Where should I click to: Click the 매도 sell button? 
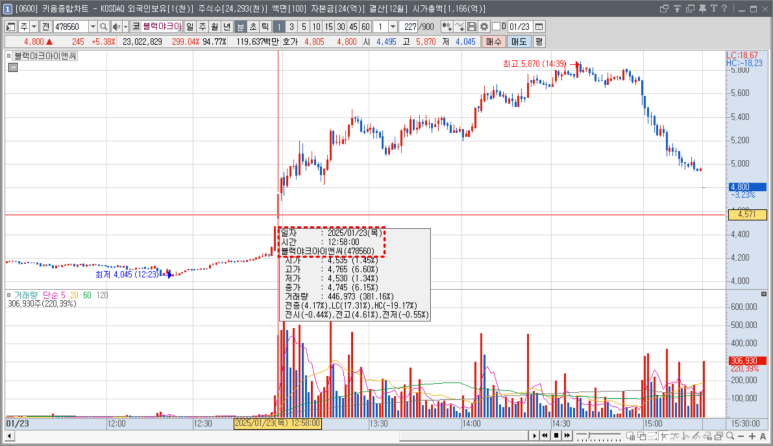519,42
